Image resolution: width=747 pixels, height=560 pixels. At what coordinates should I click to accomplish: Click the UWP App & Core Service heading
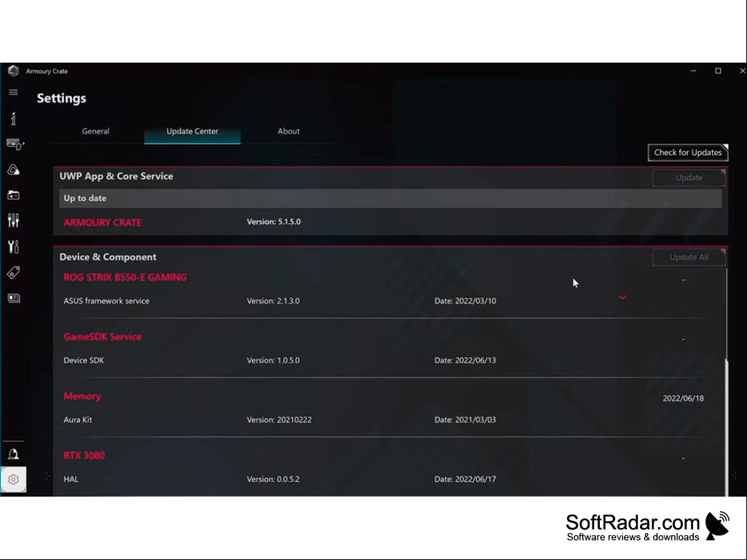point(117,176)
